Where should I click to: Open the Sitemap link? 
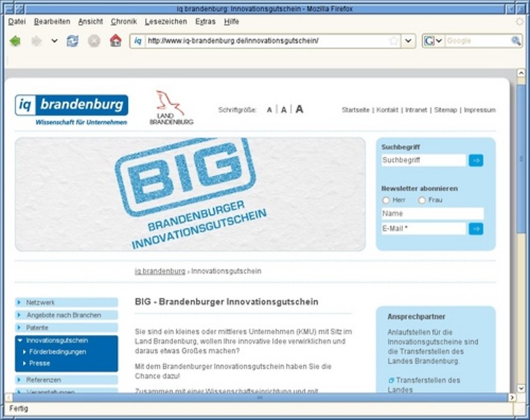pyautogui.click(x=445, y=110)
